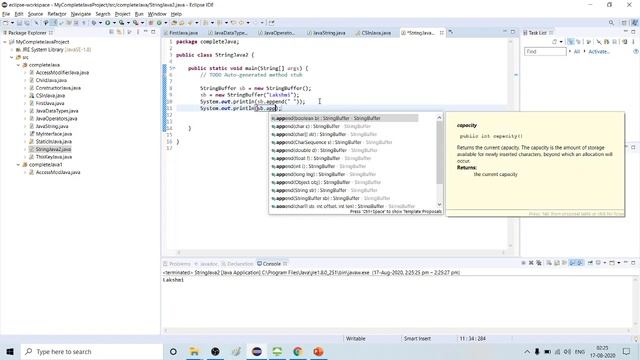
Task: Click the New file toolbar icon
Action: coord(6,23)
